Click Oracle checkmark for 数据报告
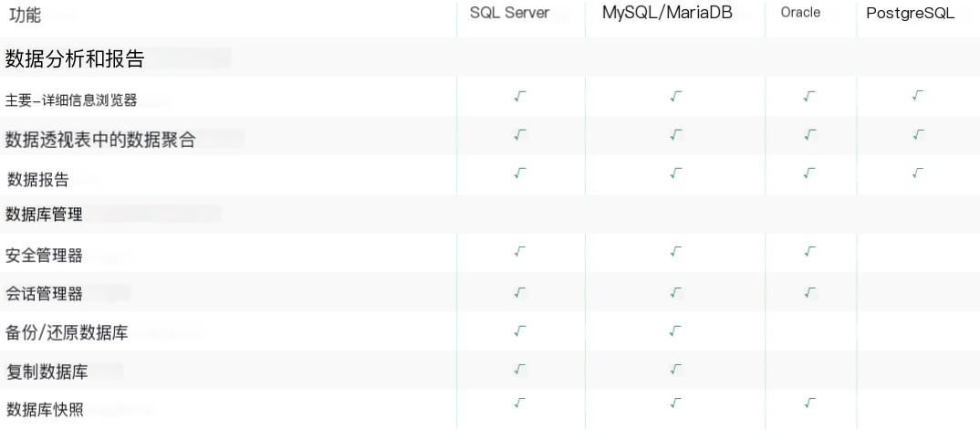Screen dimensions: 980x440 810,173
